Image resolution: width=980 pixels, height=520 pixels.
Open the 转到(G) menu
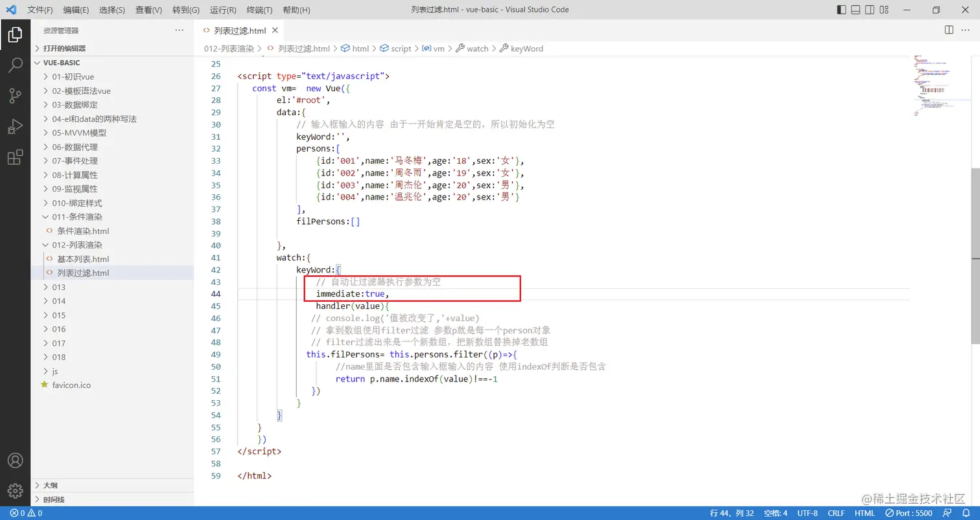186,10
